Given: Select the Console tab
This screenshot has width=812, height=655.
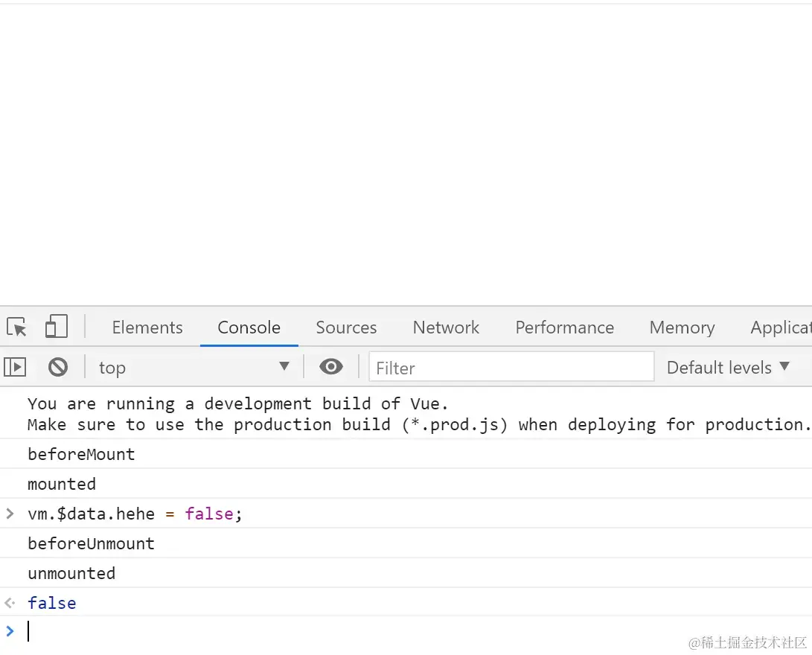Looking at the screenshot, I should coord(249,327).
